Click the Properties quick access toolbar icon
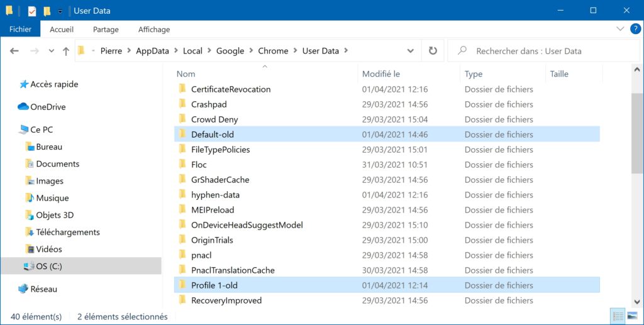Image resolution: width=644 pixels, height=325 pixels. (31, 11)
